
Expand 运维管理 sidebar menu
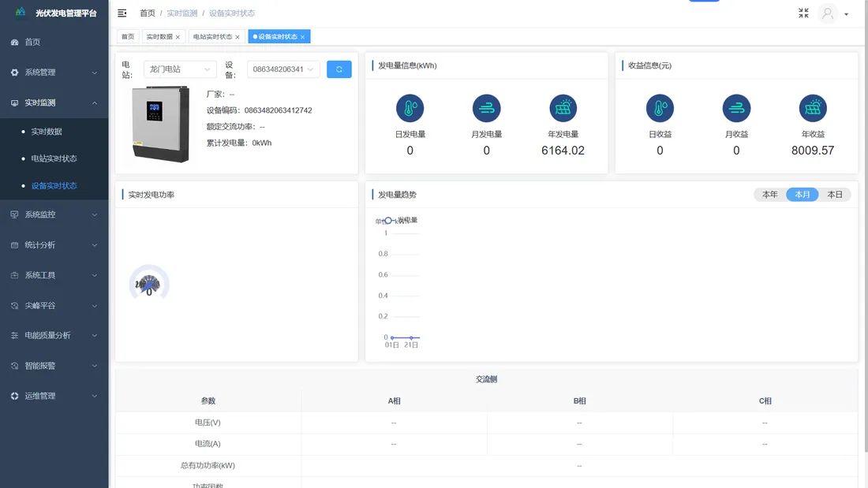pos(54,396)
